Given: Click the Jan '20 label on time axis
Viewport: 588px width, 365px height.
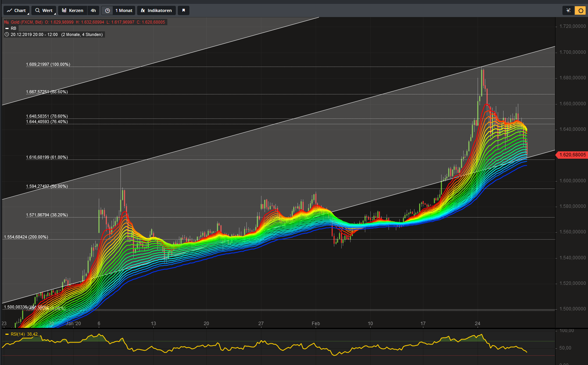Looking at the screenshot, I should pyautogui.click(x=73, y=324).
